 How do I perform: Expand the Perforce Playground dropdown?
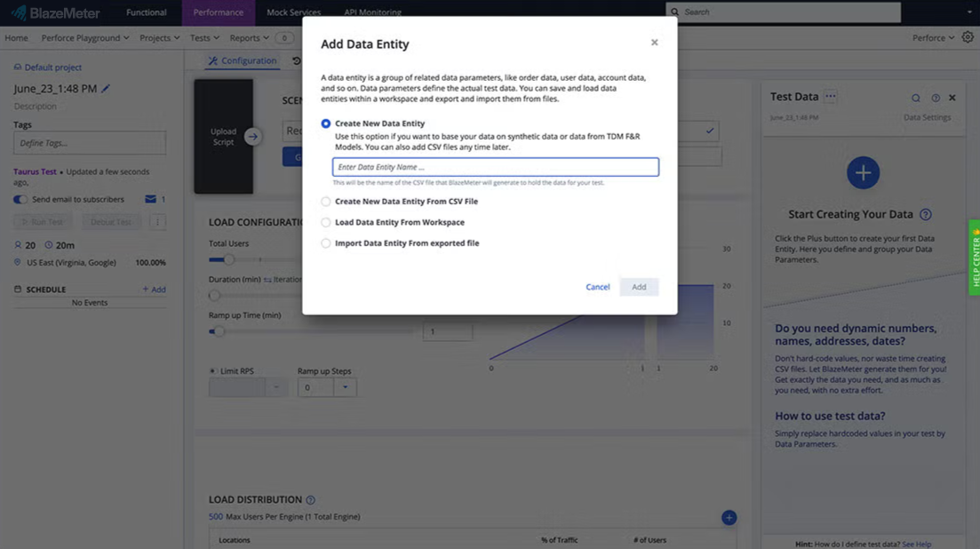(x=84, y=37)
